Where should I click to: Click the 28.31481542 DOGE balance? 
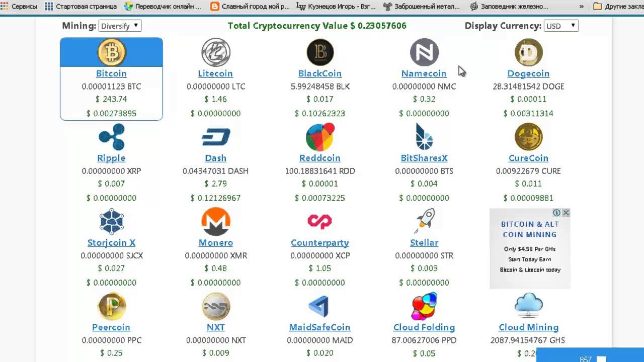pos(528,86)
